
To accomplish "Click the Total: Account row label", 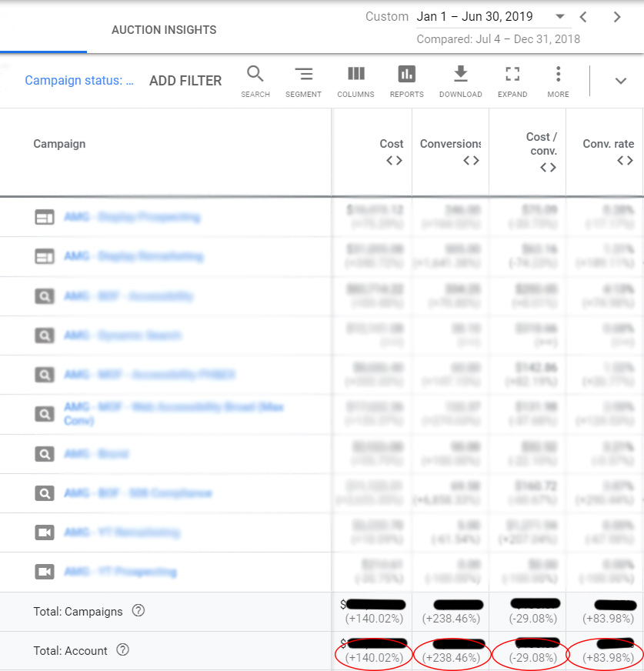I will pos(70,651).
